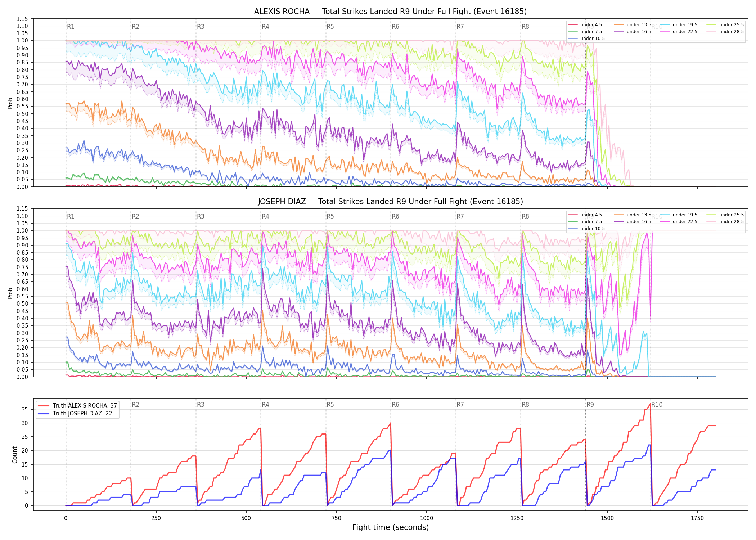Click the R10 round label in count chart

pos(657,405)
